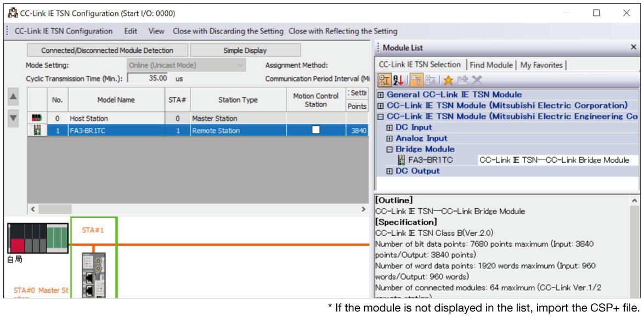This screenshot has height=317, width=644.
Task: Click the Host Station row icon
Action: point(37,118)
